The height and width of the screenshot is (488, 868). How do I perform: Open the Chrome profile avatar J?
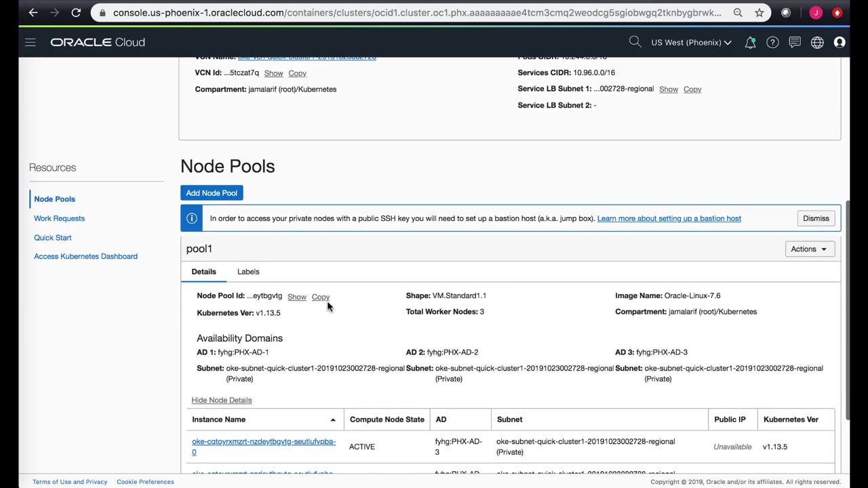pos(816,12)
